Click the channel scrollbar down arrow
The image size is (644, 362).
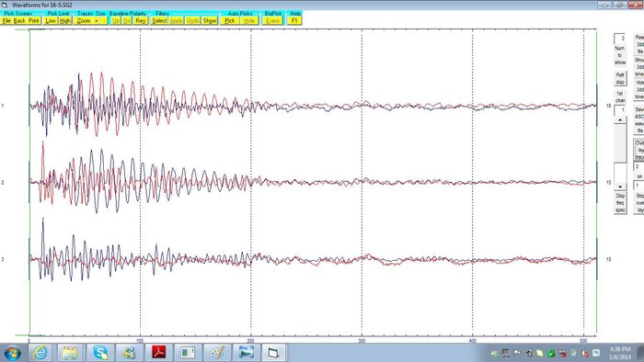tap(620, 187)
